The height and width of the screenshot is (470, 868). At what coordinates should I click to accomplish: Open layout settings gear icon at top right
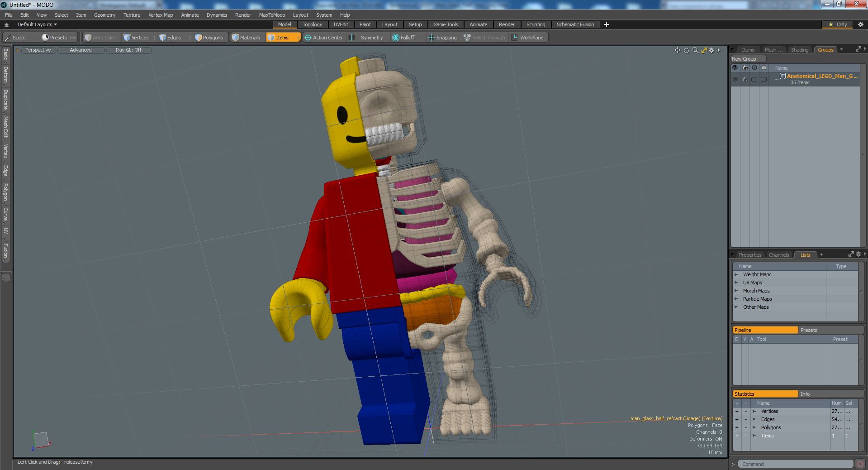[x=861, y=24]
